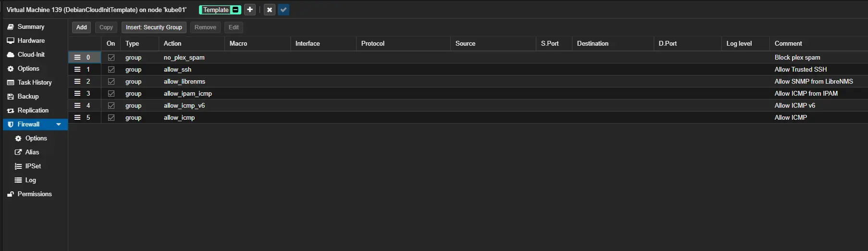Collapse the Firewall section arrow
Image resolution: width=868 pixels, height=251 pixels.
(59, 124)
